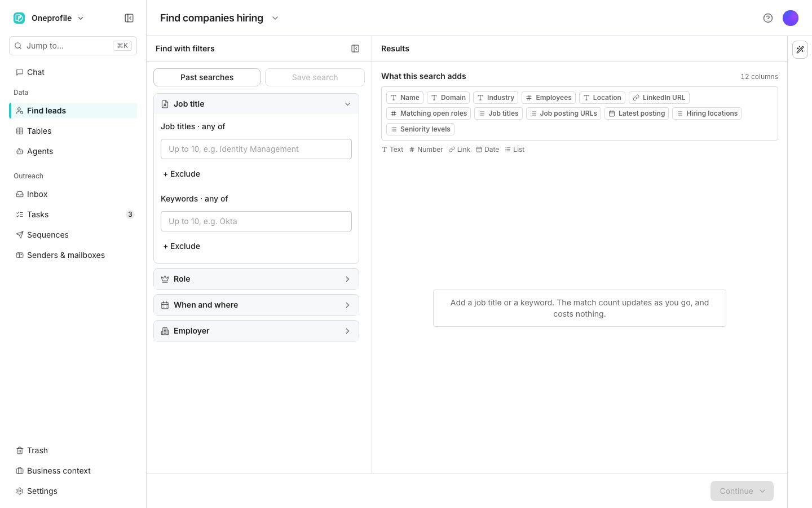Click the Business context briefcase icon

tap(20, 471)
